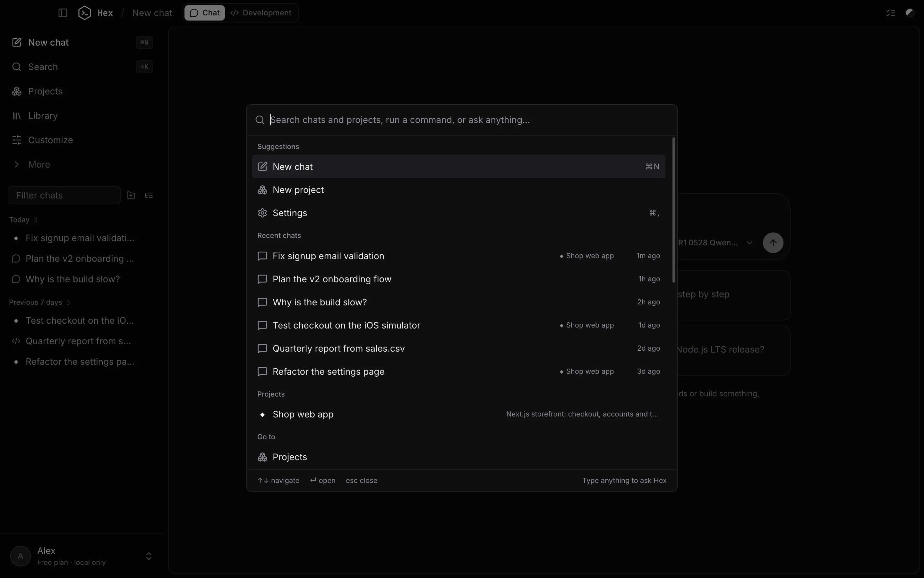
Task: Open the Shop web app project in palette
Action: click(458, 414)
